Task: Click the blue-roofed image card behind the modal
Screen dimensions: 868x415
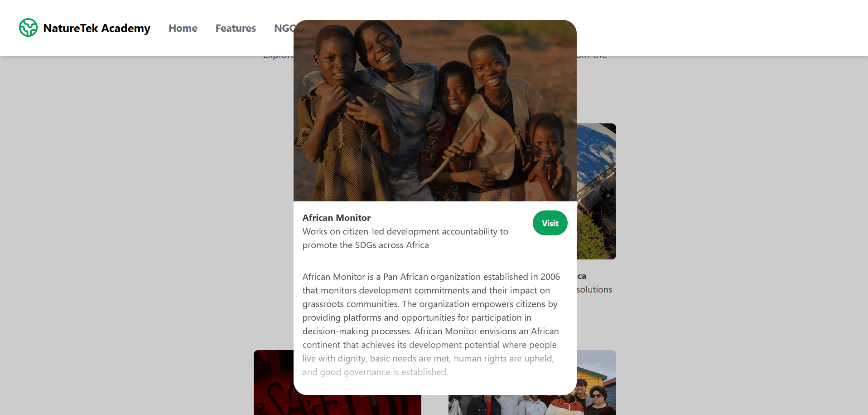Action: 596,190
